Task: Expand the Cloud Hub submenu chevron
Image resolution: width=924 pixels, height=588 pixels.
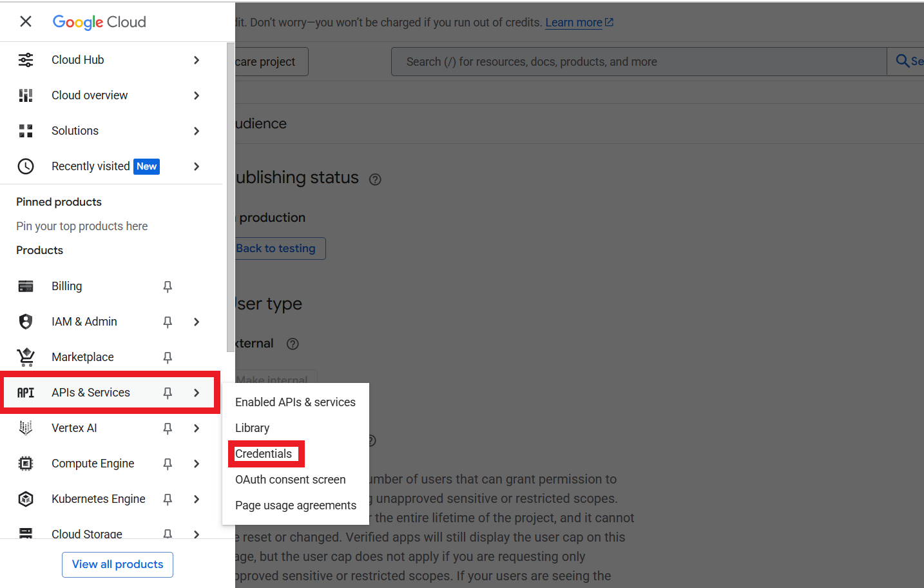Action: [x=197, y=60]
